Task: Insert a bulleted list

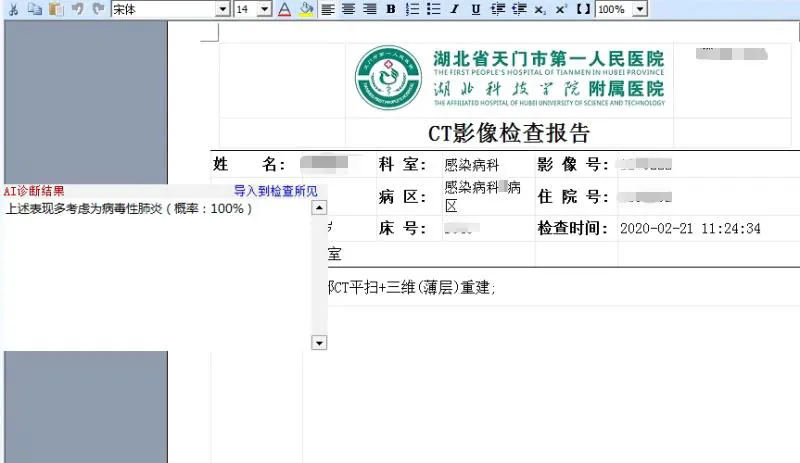Action: (x=433, y=9)
